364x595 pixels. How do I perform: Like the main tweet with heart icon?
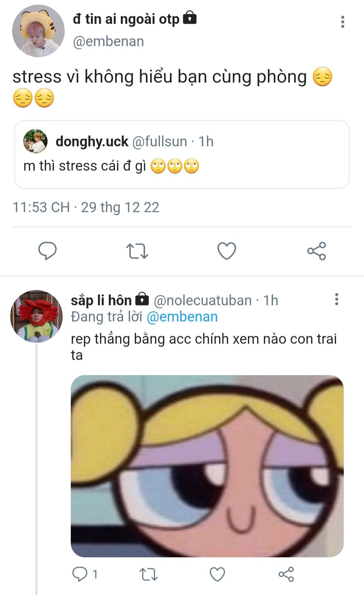(x=226, y=251)
